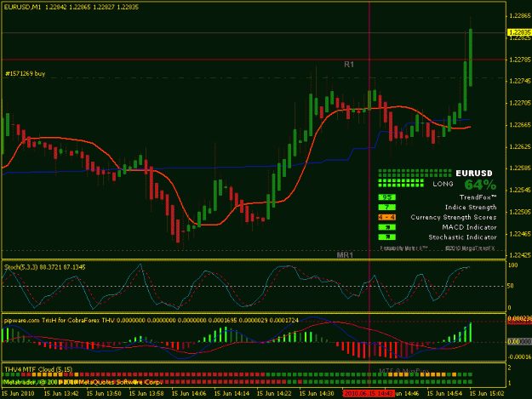Click price axis value 1.22425
The image size is (532, 399).
click(520, 255)
